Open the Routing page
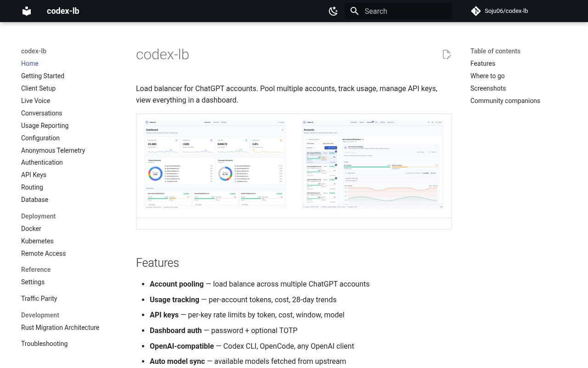The width and height of the screenshot is (588, 368). [32, 187]
